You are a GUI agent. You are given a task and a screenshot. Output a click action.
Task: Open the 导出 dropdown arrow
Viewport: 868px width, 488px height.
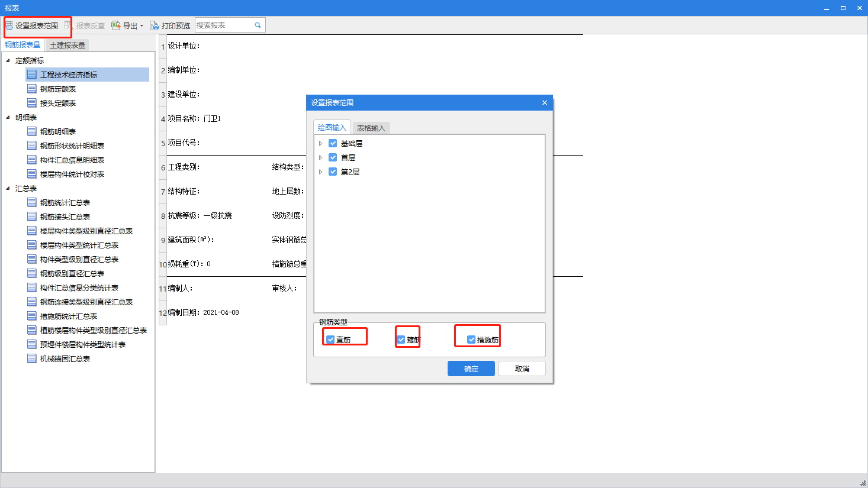pyautogui.click(x=142, y=26)
